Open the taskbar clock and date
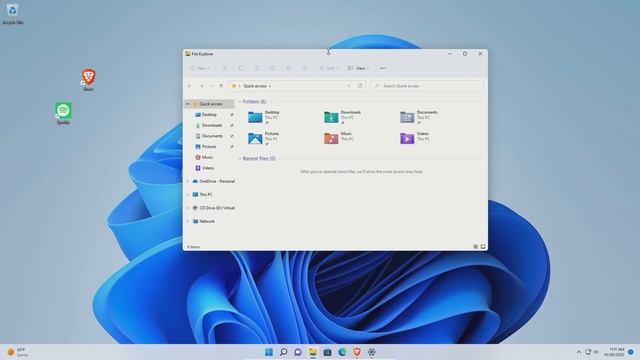This screenshot has width=640, height=360. [x=614, y=352]
